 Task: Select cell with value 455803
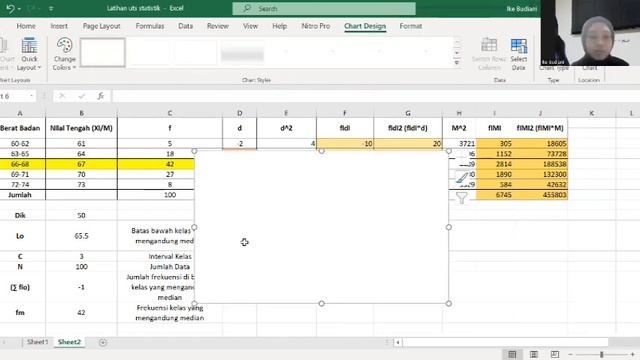pos(540,195)
